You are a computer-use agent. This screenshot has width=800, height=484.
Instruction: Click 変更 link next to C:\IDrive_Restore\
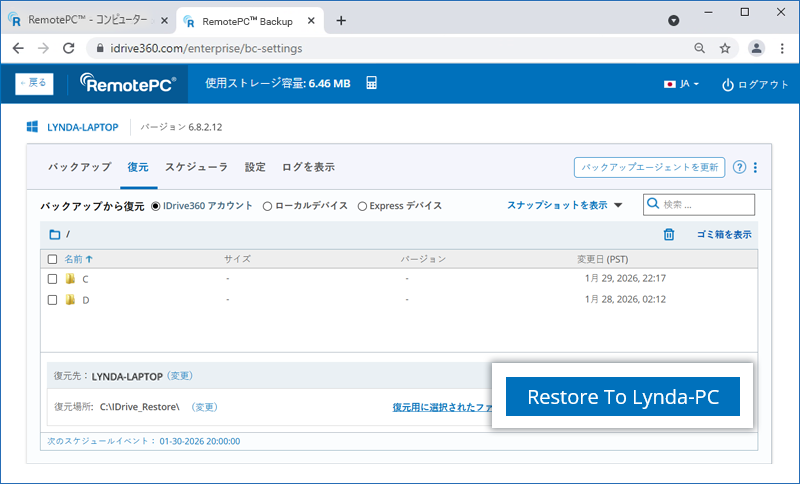(x=205, y=407)
